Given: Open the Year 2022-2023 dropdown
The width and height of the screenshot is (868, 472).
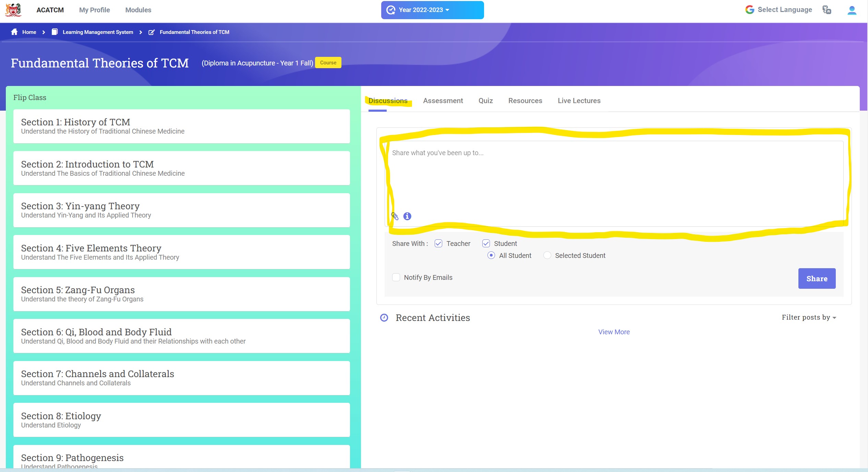Looking at the screenshot, I should click(x=432, y=10).
